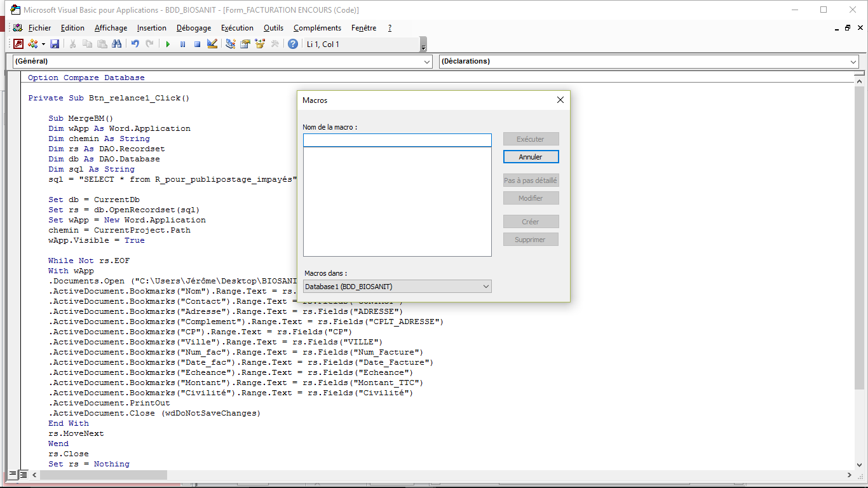Click the Toolbox hammer-wrench icon
The width and height of the screenshot is (868, 488).
(275, 44)
